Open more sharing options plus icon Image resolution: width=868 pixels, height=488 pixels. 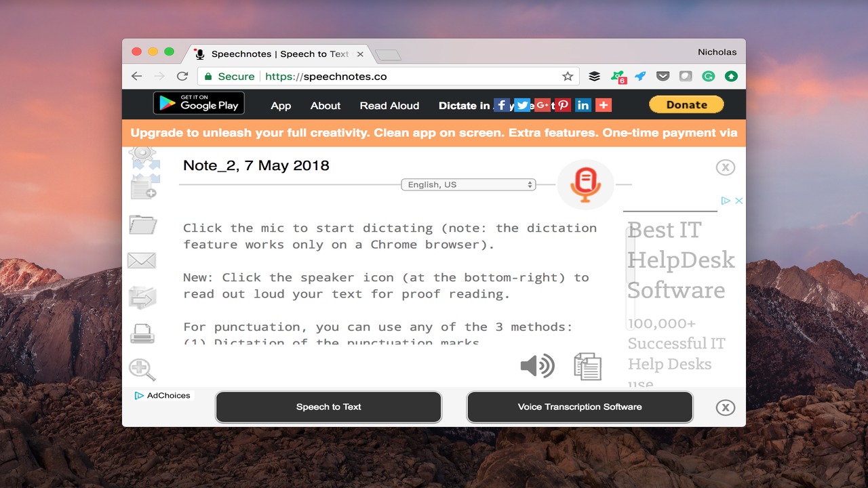click(604, 105)
